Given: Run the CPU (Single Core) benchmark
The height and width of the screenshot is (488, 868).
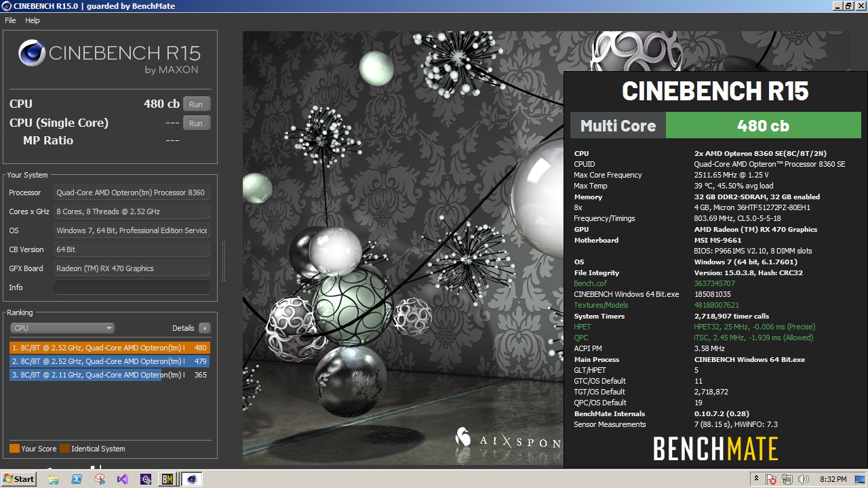Looking at the screenshot, I should pyautogui.click(x=196, y=123).
